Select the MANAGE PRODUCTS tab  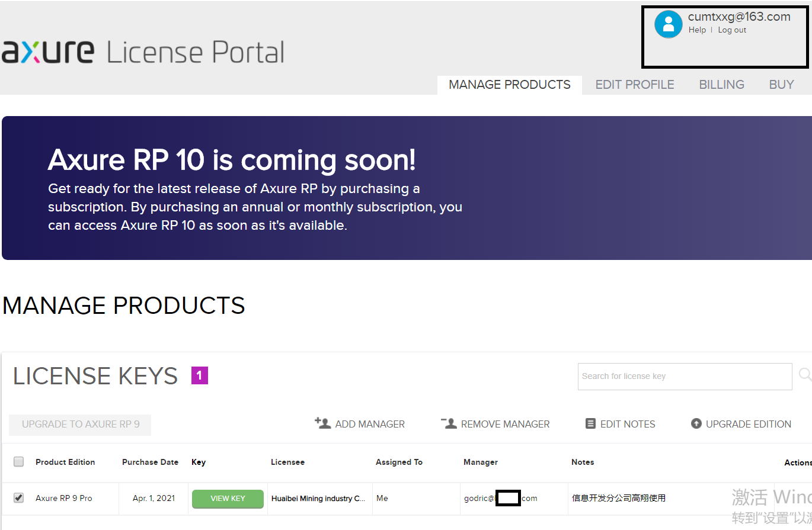[x=509, y=85]
